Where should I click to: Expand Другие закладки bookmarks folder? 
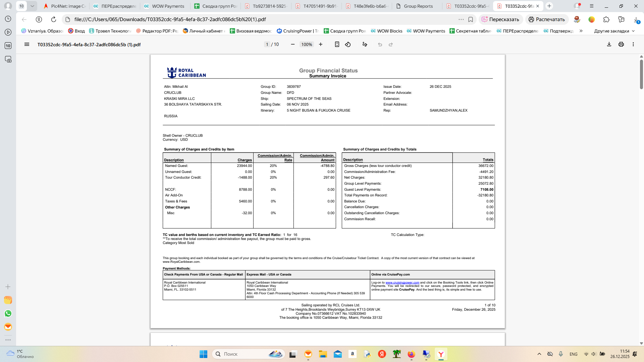pyautogui.click(x=614, y=31)
